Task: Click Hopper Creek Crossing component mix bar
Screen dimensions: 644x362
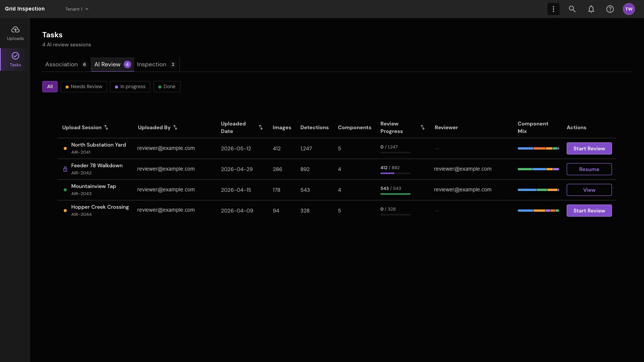Action: point(538,211)
